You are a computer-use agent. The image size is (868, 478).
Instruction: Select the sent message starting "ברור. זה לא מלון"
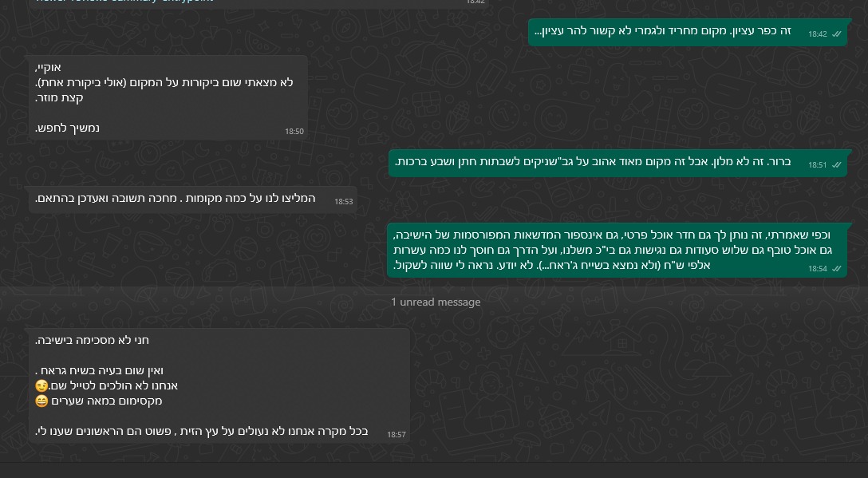pos(593,162)
